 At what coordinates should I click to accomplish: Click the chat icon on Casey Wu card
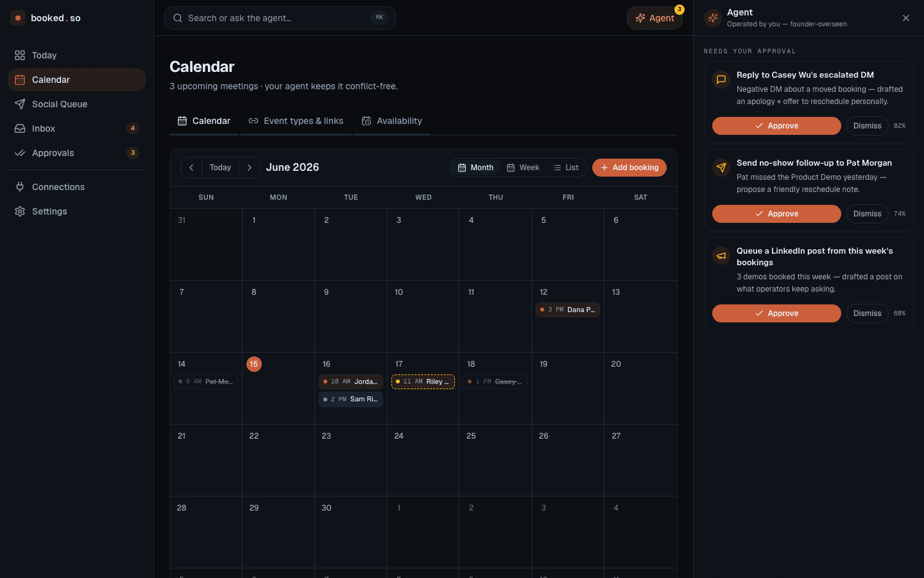(x=721, y=80)
